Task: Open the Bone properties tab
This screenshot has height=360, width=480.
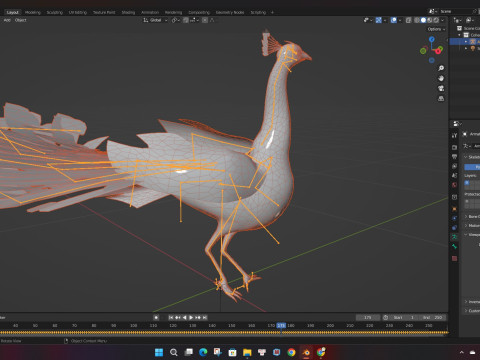Action: pos(454,246)
